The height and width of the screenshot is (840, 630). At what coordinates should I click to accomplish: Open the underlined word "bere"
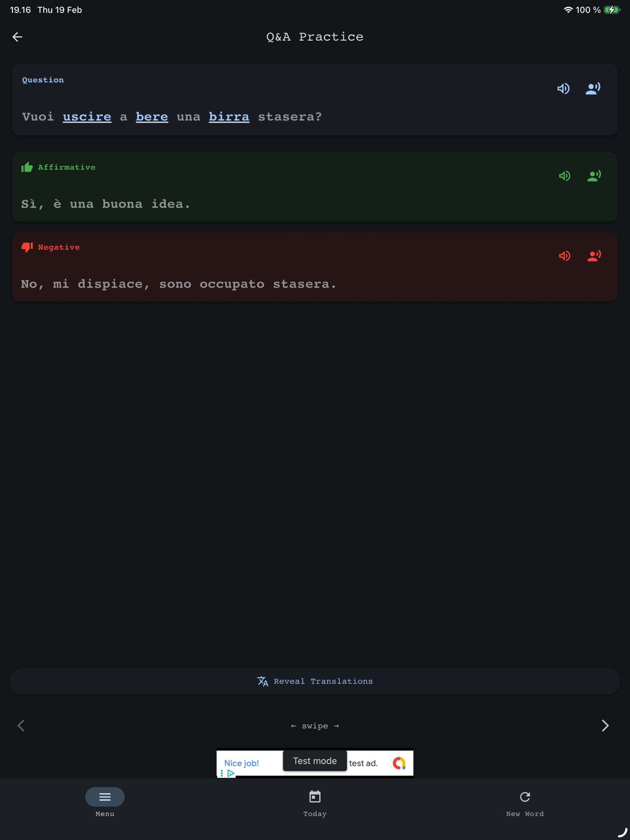point(152,117)
